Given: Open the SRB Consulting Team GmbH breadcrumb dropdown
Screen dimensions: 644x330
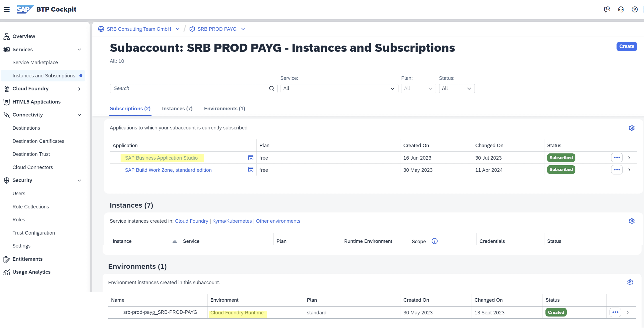Looking at the screenshot, I should pyautogui.click(x=178, y=29).
